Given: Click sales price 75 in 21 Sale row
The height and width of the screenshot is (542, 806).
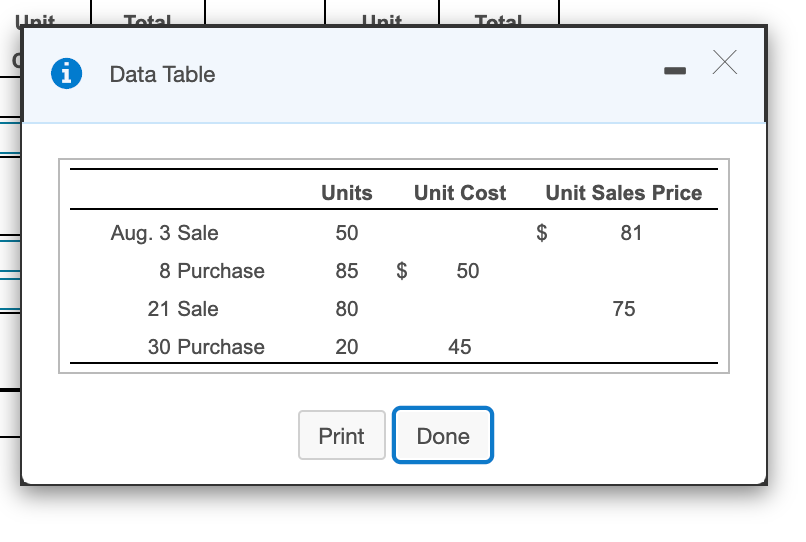Looking at the screenshot, I should click(624, 309).
